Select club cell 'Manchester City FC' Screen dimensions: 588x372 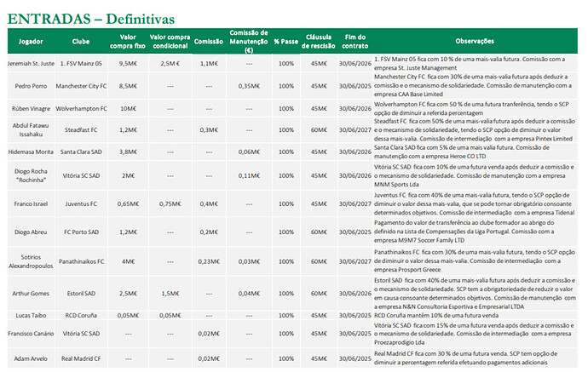tap(81, 86)
